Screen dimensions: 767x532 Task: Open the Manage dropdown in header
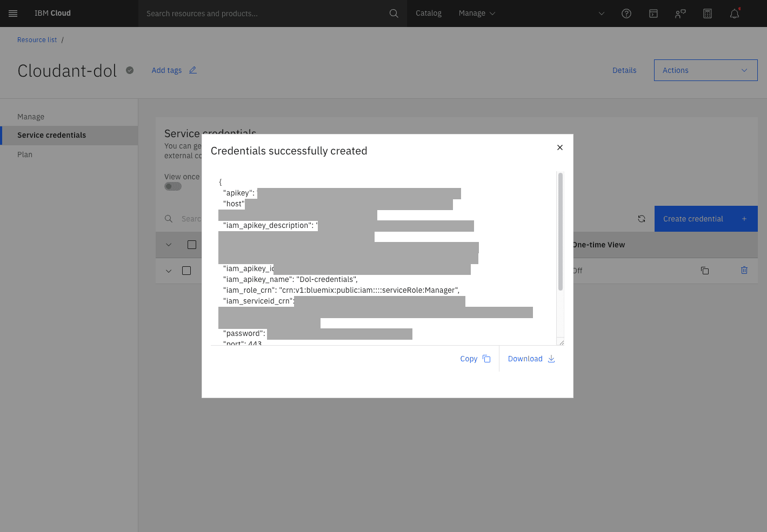point(477,14)
